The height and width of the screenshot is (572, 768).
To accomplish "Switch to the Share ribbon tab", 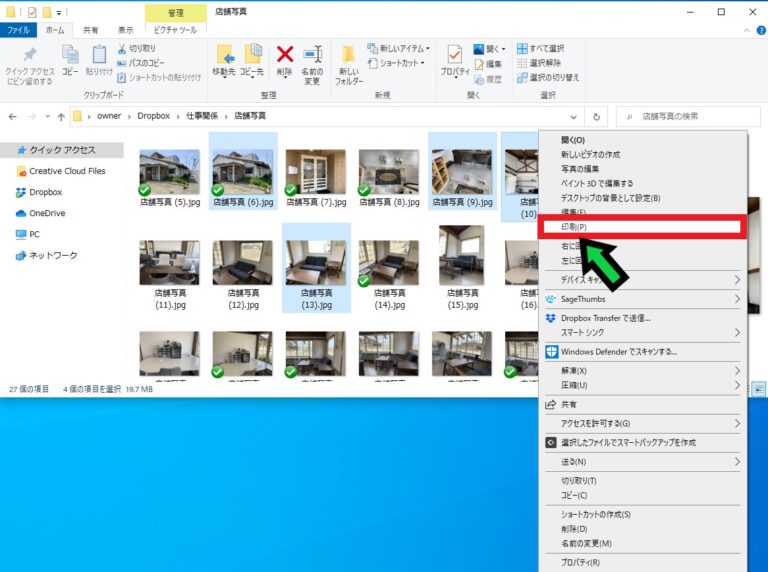I will pos(90,30).
